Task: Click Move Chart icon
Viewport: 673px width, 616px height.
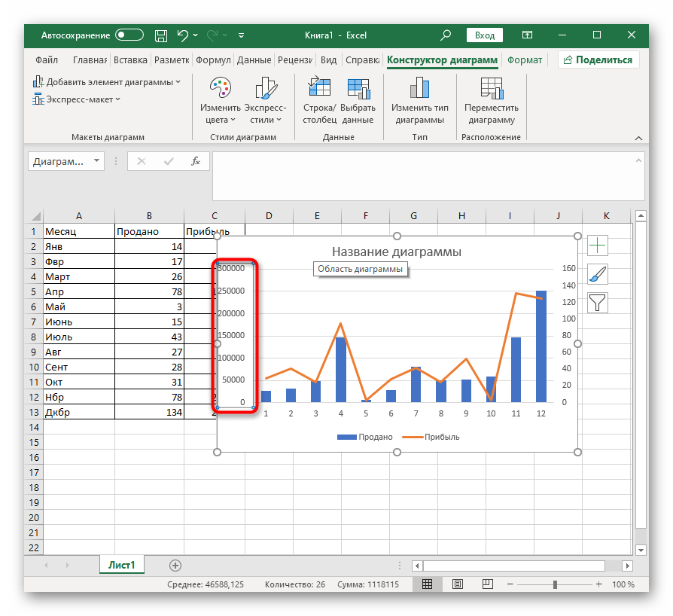Action: point(491,89)
